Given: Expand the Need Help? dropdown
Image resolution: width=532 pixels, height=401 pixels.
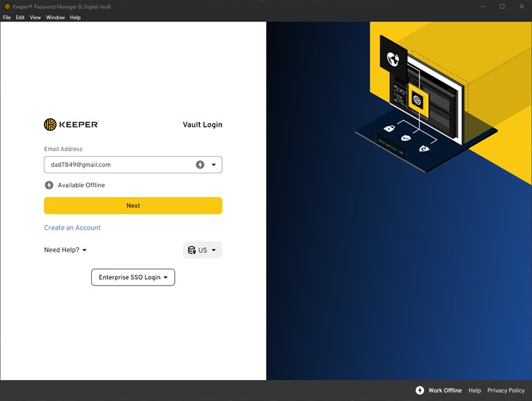Looking at the screenshot, I should coord(65,250).
